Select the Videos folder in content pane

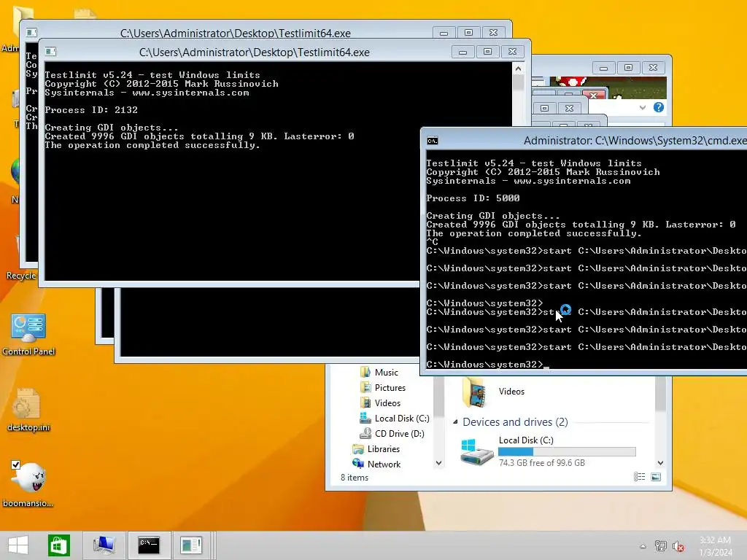(494, 392)
